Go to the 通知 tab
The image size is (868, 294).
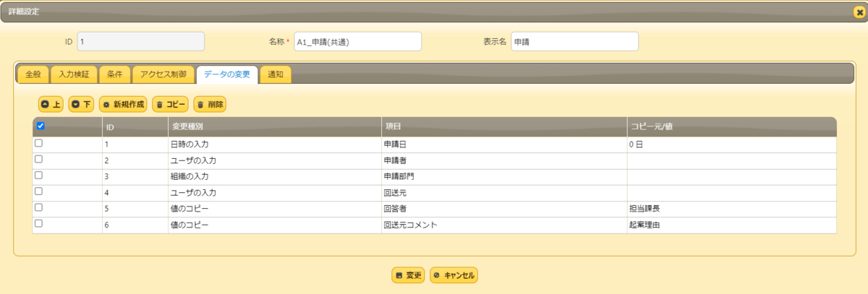pyautogui.click(x=276, y=74)
